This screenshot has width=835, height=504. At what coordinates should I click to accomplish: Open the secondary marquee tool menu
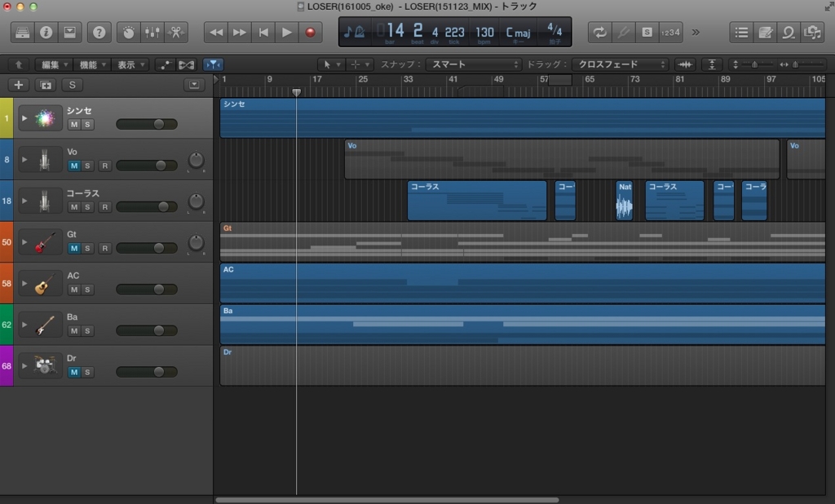[360, 64]
